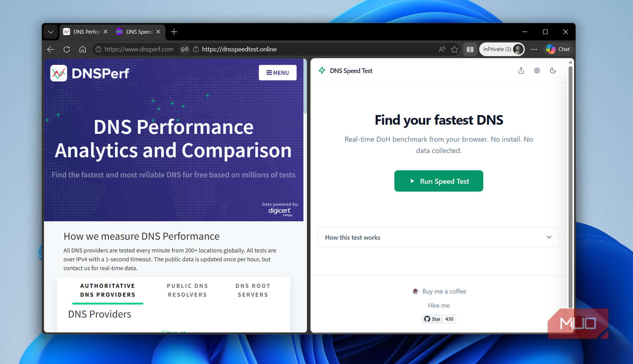The image size is (633, 364).
Task: Share the DNS Speed Test page
Action: pyautogui.click(x=521, y=71)
